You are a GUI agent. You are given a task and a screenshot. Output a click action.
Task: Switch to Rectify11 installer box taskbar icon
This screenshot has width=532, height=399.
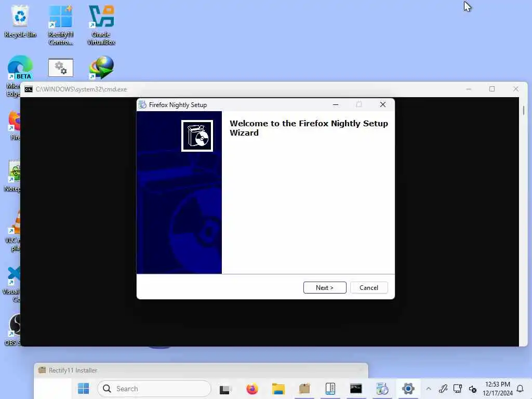[304, 389]
